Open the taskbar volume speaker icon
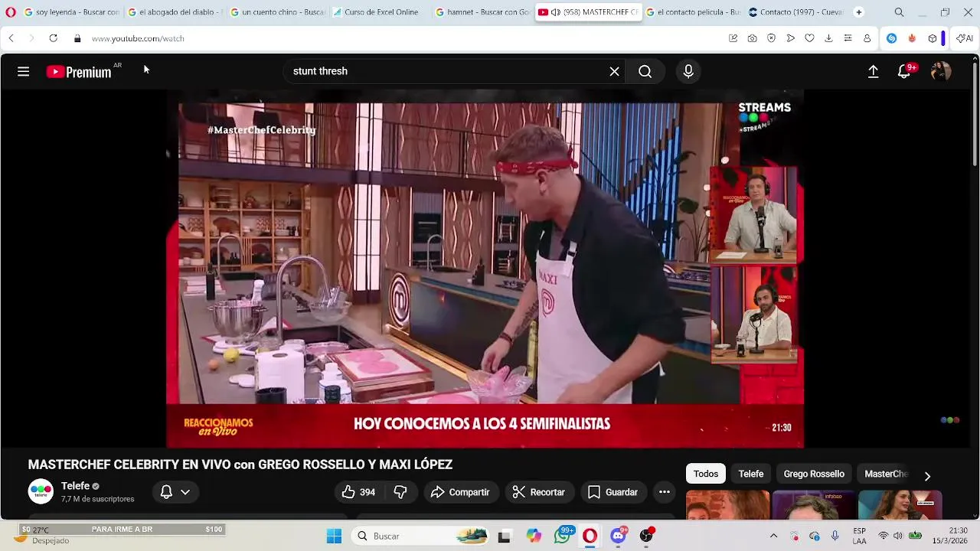This screenshot has width=980, height=551. (899, 536)
